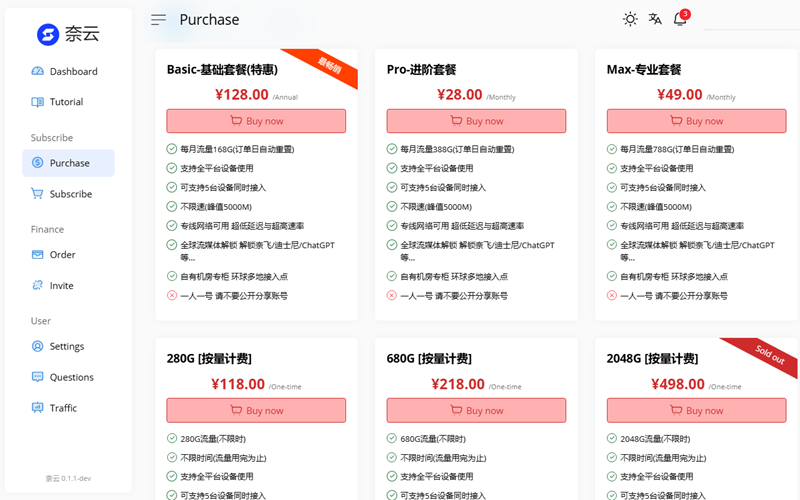The width and height of the screenshot is (800, 500).
Task: Select Purchase in the sidebar
Action: click(x=68, y=163)
